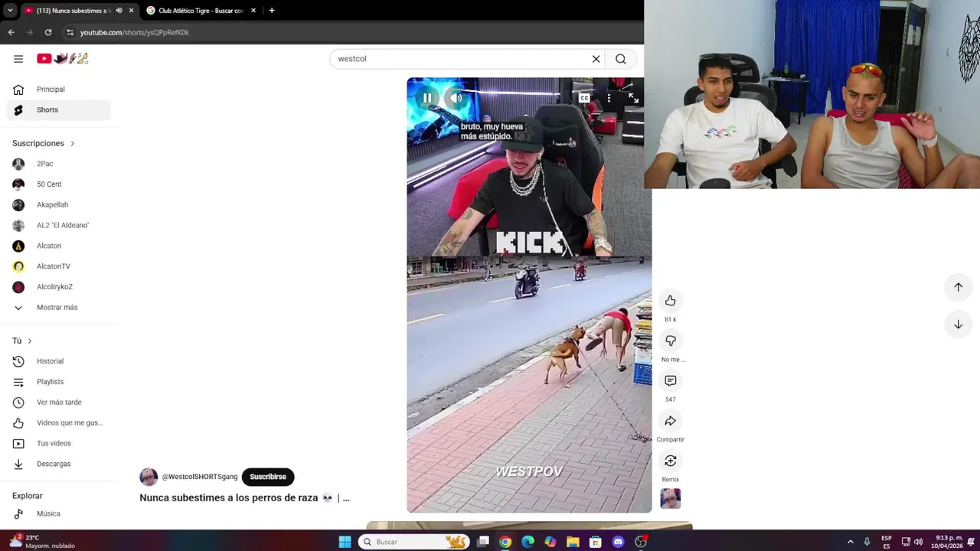The height and width of the screenshot is (551, 980).
Task: Switch to Club Atlético Tigre tab
Action: tap(199, 11)
